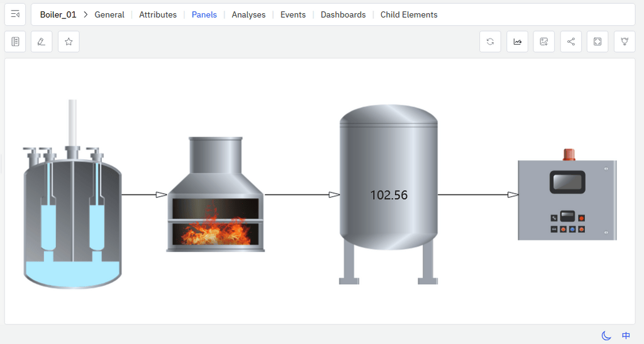Switch to the Attributes tab
The width and height of the screenshot is (644, 344).
[x=158, y=14]
